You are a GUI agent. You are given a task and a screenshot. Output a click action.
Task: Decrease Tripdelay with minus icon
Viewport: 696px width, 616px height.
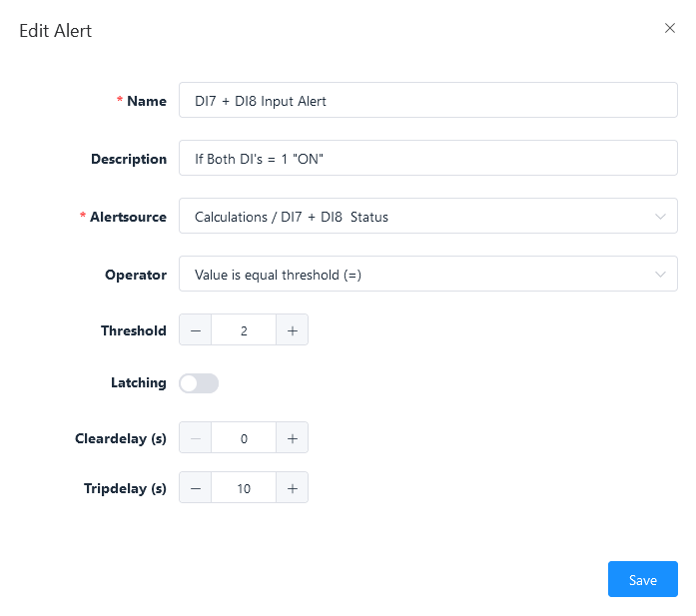click(x=196, y=488)
